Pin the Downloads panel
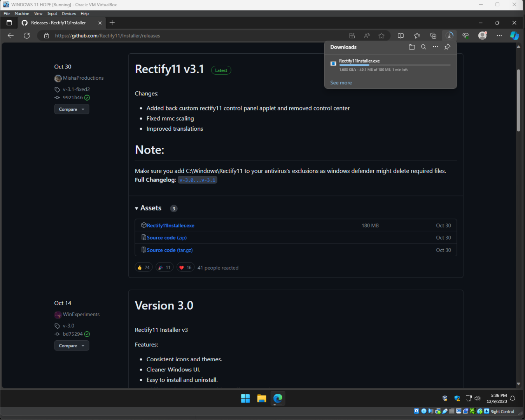This screenshot has height=420, width=525. coord(447,47)
